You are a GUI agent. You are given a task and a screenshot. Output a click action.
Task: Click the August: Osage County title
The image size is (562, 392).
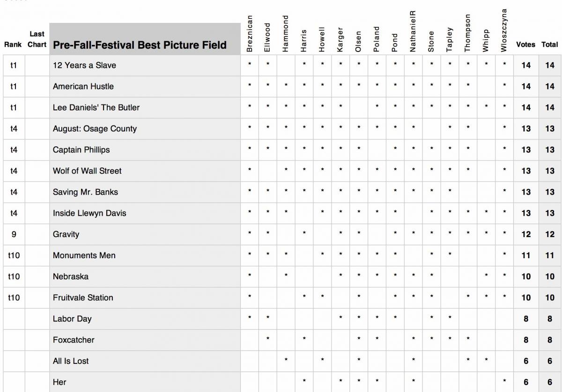coord(95,129)
